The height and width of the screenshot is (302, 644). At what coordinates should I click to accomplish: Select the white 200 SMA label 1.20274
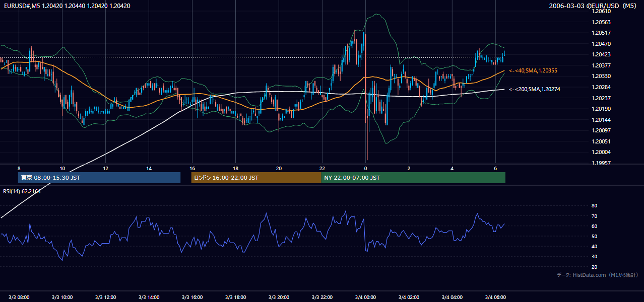pyautogui.click(x=535, y=89)
